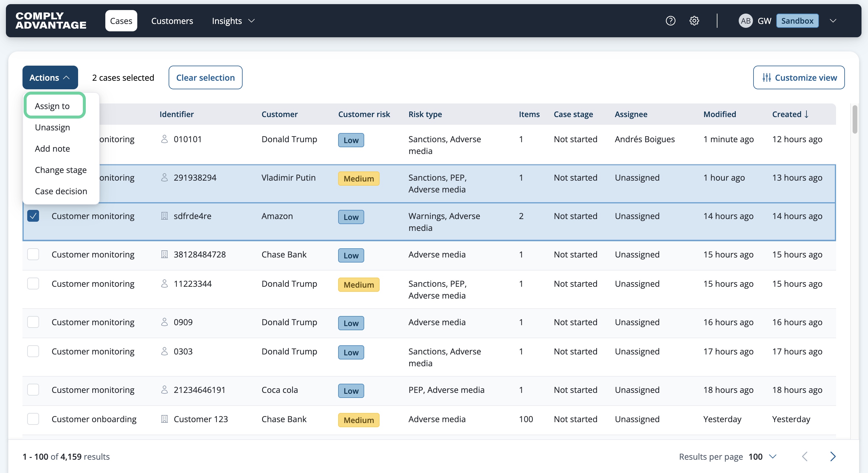Click the 2 cases selected label
The height and width of the screenshot is (473, 868).
tap(123, 77)
